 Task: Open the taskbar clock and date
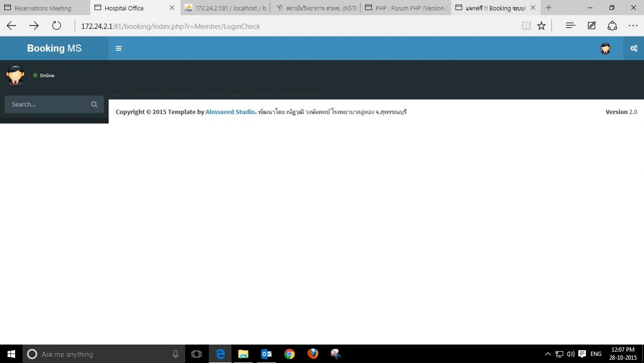pyautogui.click(x=623, y=354)
